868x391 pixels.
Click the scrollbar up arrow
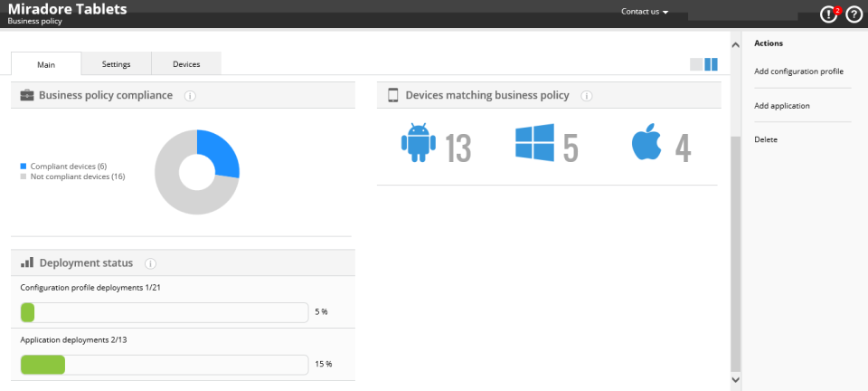[x=736, y=45]
